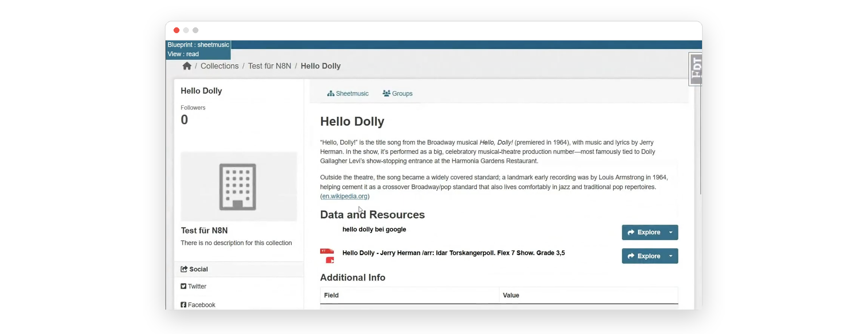This screenshot has height=334, width=868.
Task: Go to the home icon in breadcrumb
Action: (187, 66)
